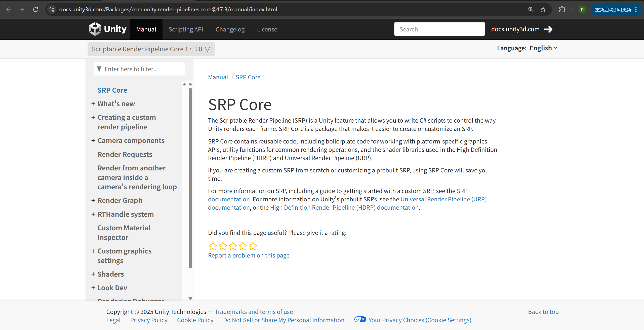
Task: Open the Privacy Policy footer link
Action: [x=149, y=320]
